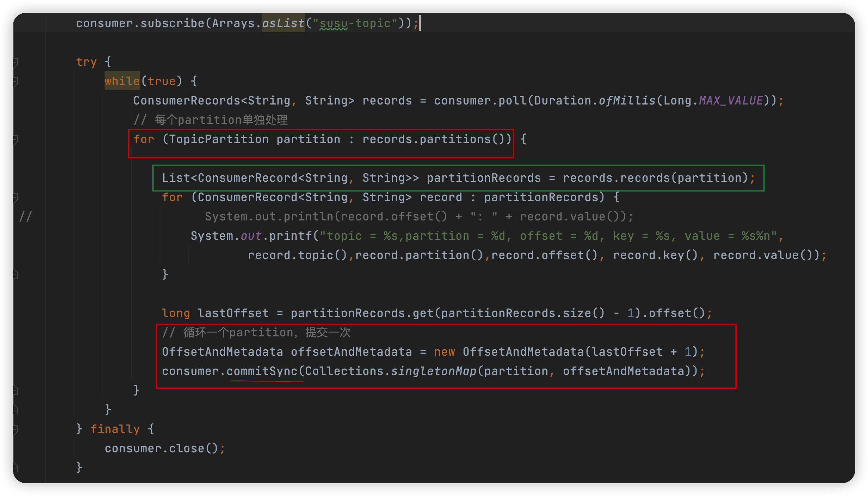Click the try keyword
Viewport: 868px width, 496px height.
point(86,62)
